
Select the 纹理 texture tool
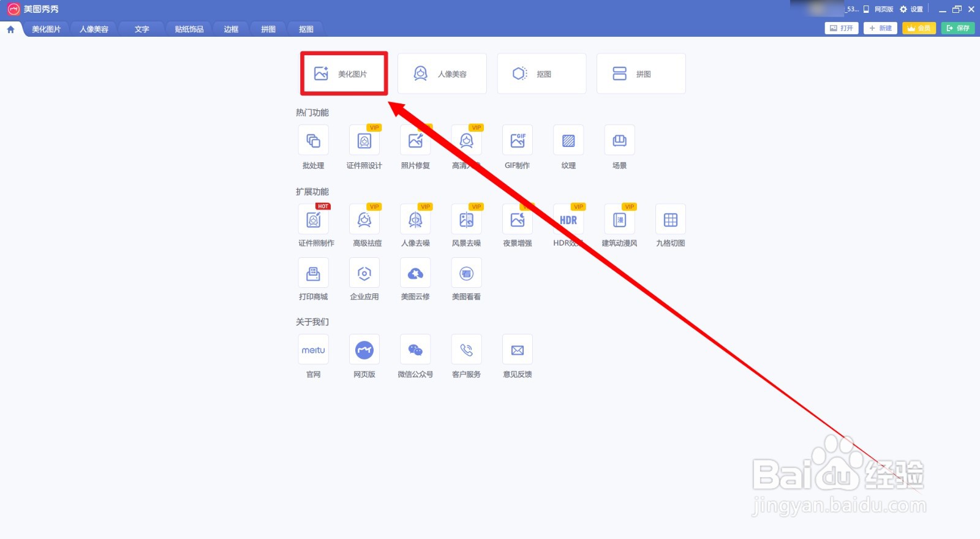568,141
